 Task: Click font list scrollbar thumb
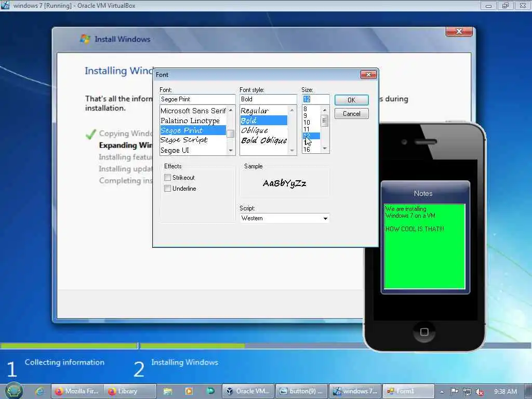(x=231, y=134)
